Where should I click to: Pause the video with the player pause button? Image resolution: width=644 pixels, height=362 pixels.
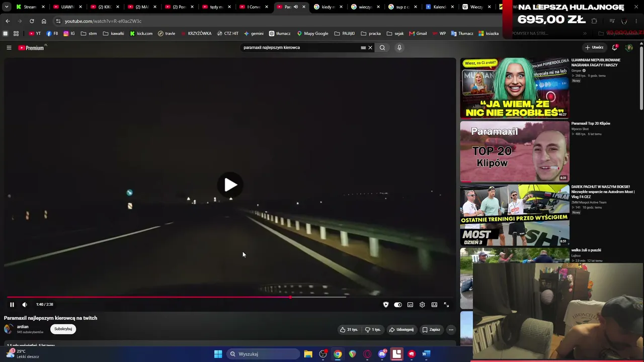click(12, 304)
